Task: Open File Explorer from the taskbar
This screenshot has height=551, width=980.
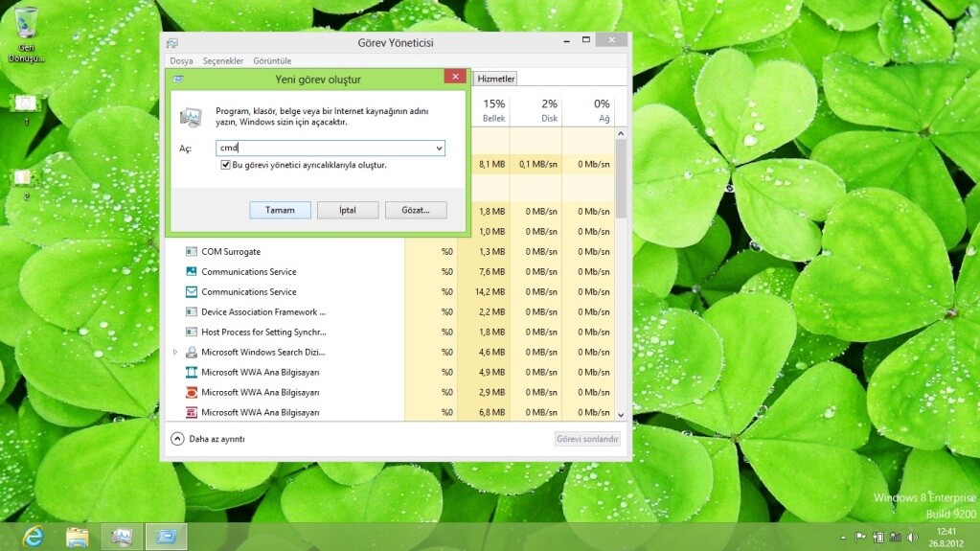Action: (77, 537)
